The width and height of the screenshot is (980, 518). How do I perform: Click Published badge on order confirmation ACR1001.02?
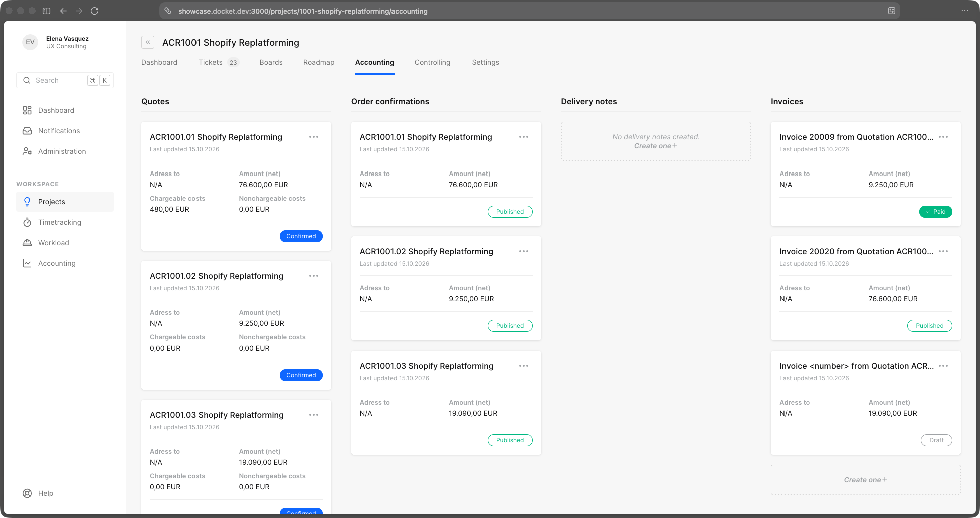coord(510,326)
